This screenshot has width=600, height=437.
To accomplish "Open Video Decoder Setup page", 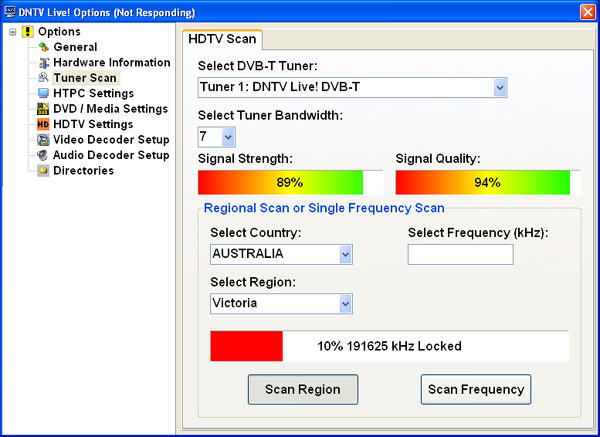I will pyautogui.click(x=111, y=140).
